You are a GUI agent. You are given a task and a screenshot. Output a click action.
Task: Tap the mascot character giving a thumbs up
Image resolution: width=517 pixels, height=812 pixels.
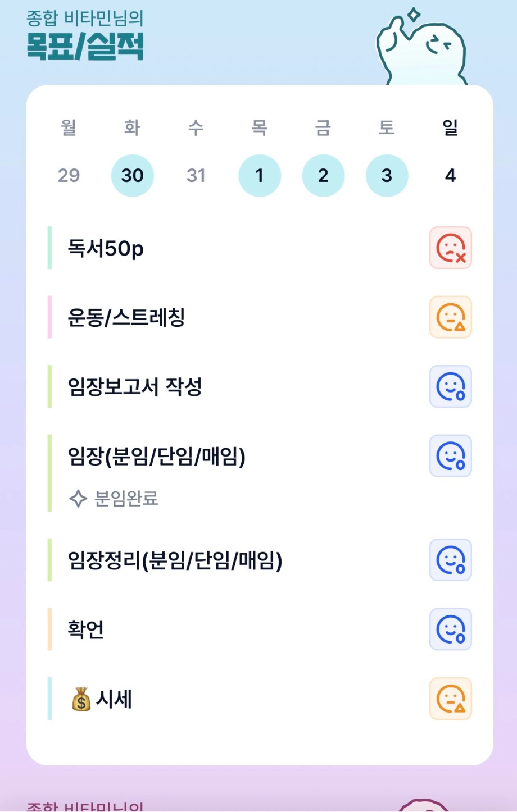pos(421,48)
